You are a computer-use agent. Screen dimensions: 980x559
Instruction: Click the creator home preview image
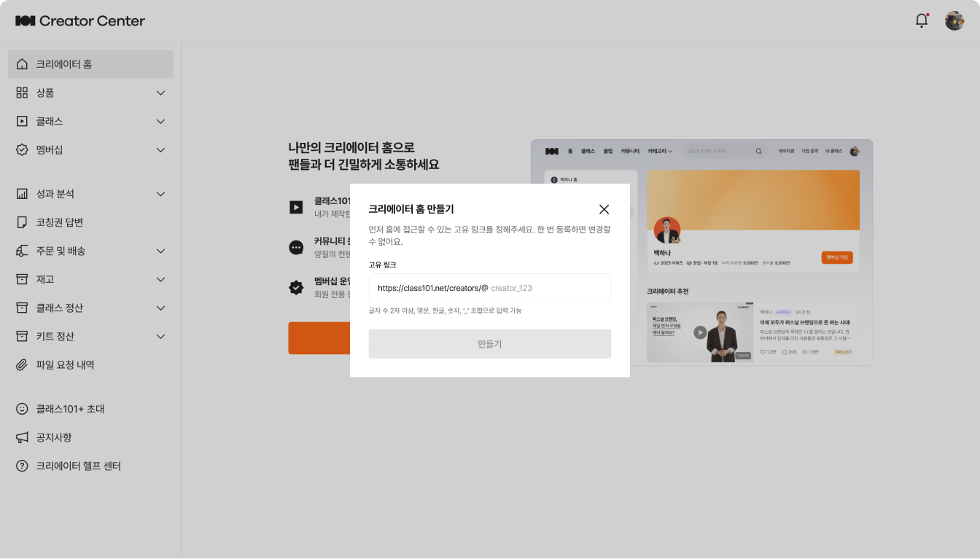[701, 252]
